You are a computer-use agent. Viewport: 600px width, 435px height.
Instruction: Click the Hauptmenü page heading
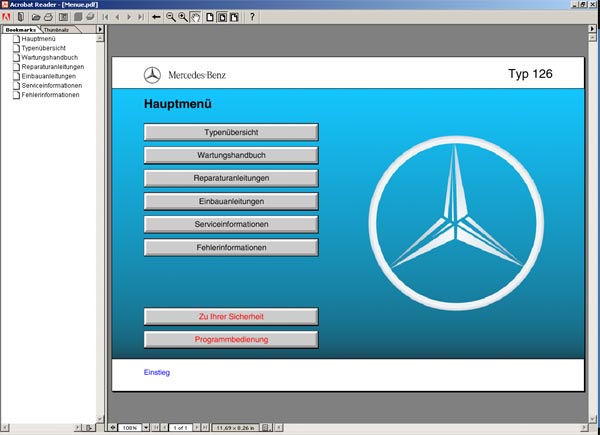point(178,104)
